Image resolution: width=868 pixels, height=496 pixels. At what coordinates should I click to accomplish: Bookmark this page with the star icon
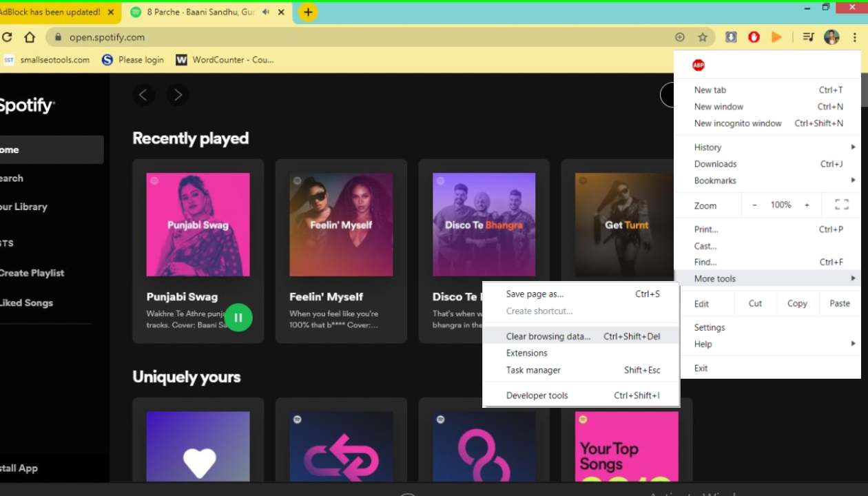click(x=703, y=37)
